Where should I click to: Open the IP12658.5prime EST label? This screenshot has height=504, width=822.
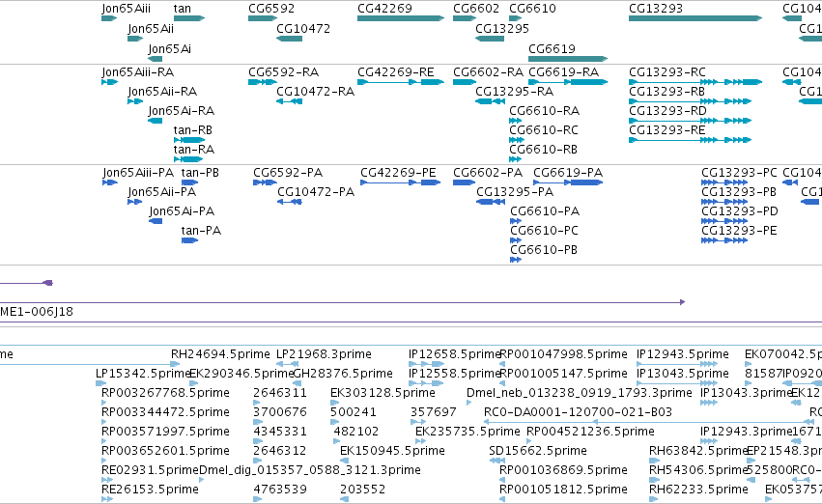(455, 354)
